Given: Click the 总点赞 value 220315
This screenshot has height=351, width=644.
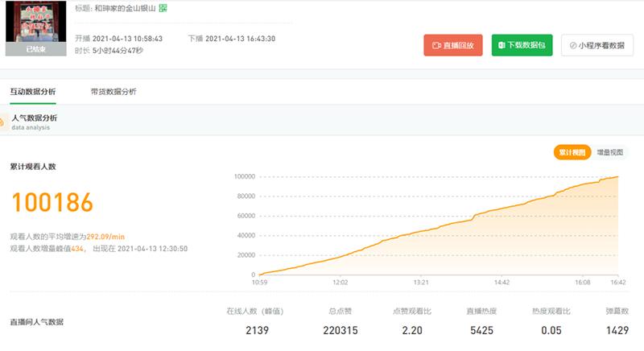Looking at the screenshot, I should (x=341, y=330).
